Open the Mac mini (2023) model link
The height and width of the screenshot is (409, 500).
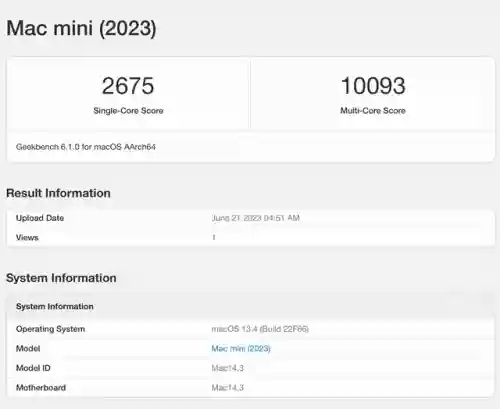point(241,349)
